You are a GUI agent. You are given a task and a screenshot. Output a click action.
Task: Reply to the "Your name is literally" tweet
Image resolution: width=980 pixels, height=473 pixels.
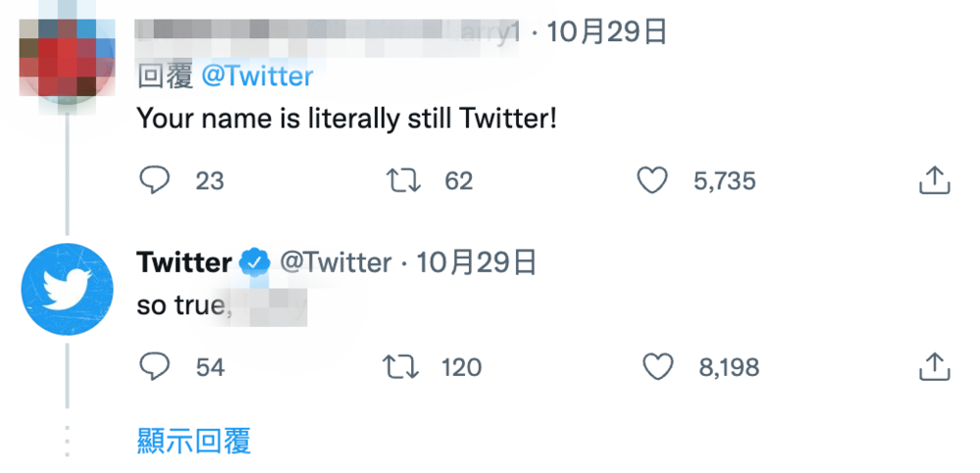155,181
